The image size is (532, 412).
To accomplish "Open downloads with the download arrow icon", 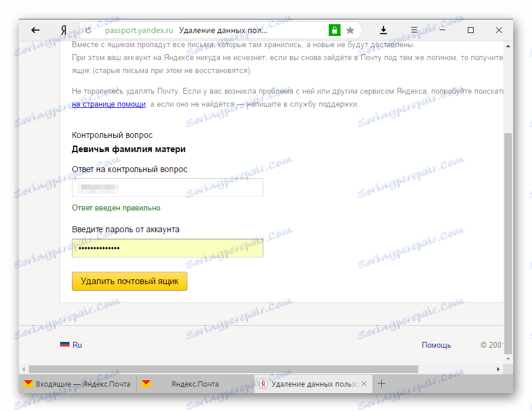I will click(384, 30).
